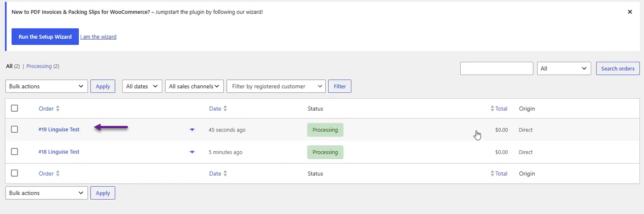Preview order #19 using the eye icon
This screenshot has height=214, width=644.
[x=192, y=130]
